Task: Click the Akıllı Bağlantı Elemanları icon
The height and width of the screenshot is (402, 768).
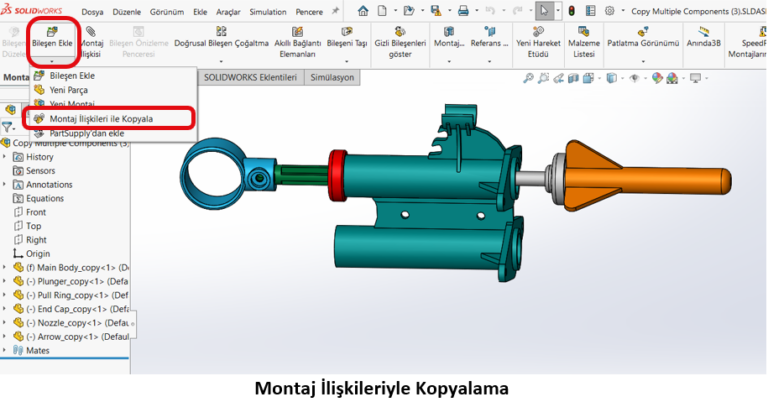Action: 297,34
